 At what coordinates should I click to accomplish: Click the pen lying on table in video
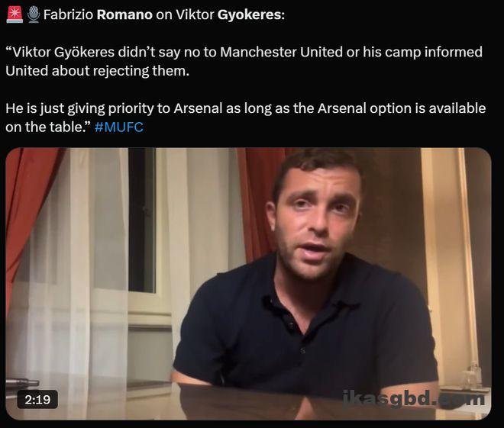point(22,383)
